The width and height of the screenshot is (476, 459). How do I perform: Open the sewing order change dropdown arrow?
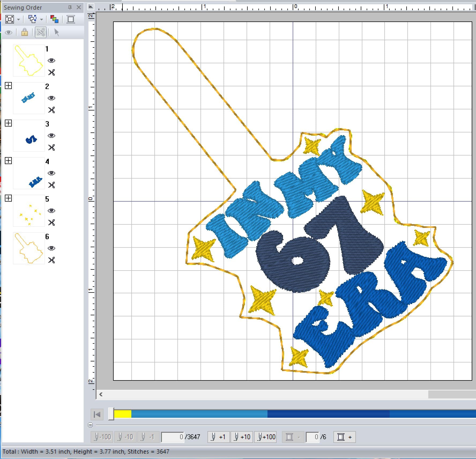tap(42, 20)
